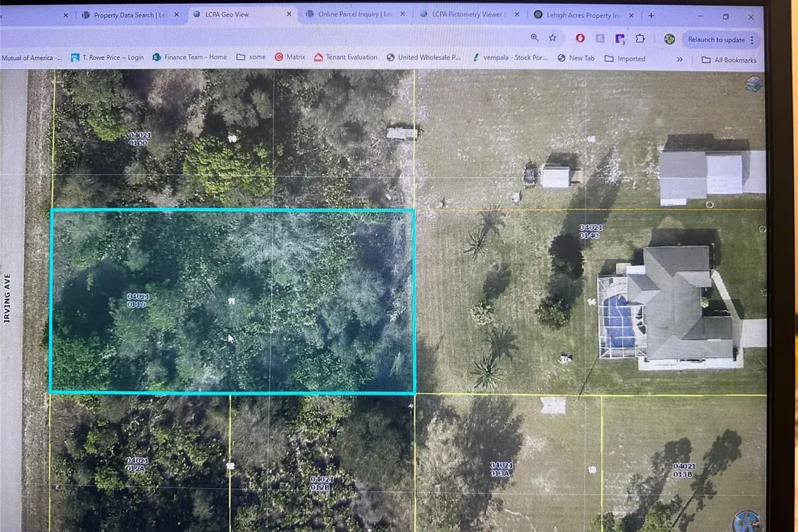Close the Lehigh Acres Property tab
Viewport: 798px width, 532px height.
pos(632,15)
